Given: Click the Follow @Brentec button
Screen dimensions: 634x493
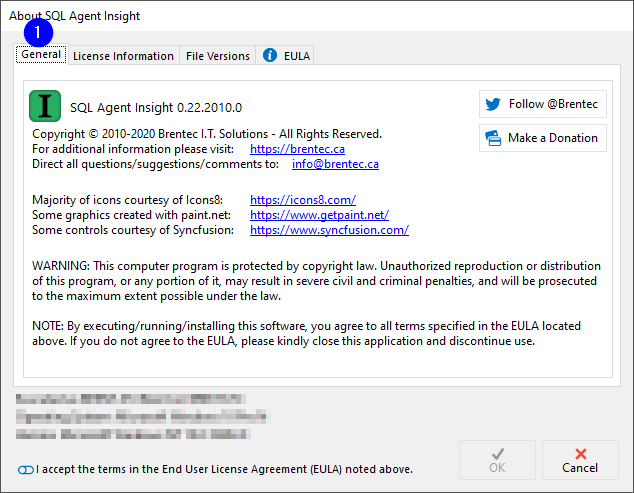Looking at the screenshot, I should point(543,104).
